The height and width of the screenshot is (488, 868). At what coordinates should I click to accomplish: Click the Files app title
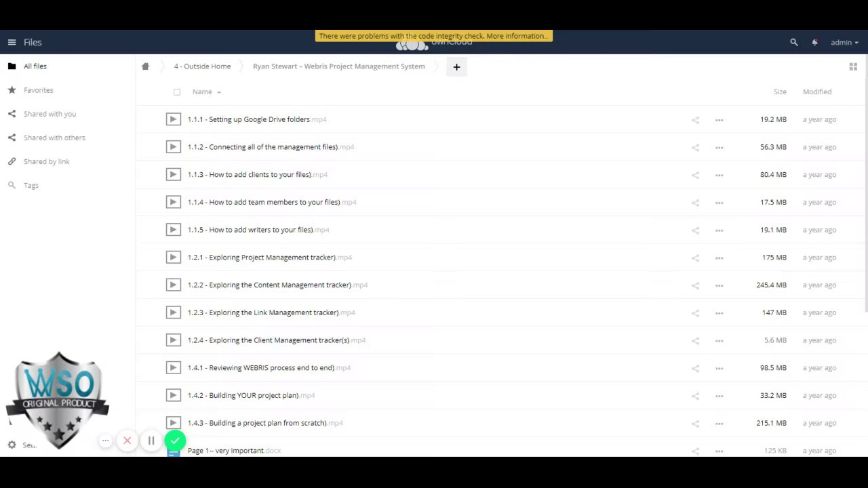33,42
